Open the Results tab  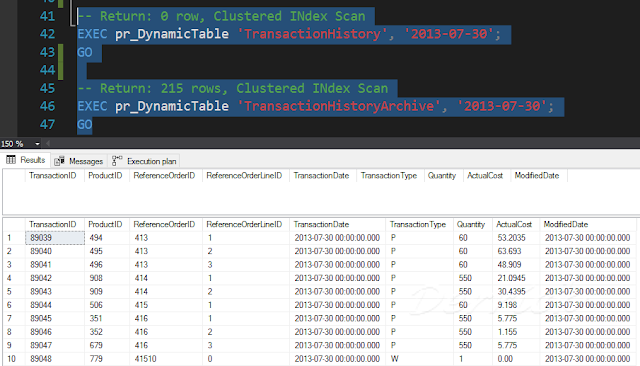point(26,160)
